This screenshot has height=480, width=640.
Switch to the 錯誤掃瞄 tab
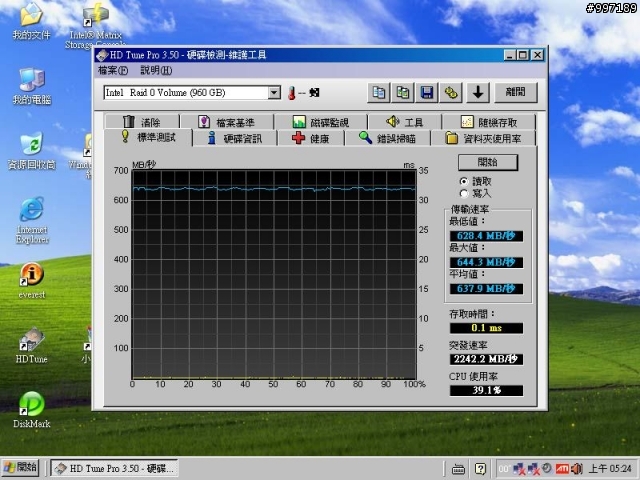388,138
